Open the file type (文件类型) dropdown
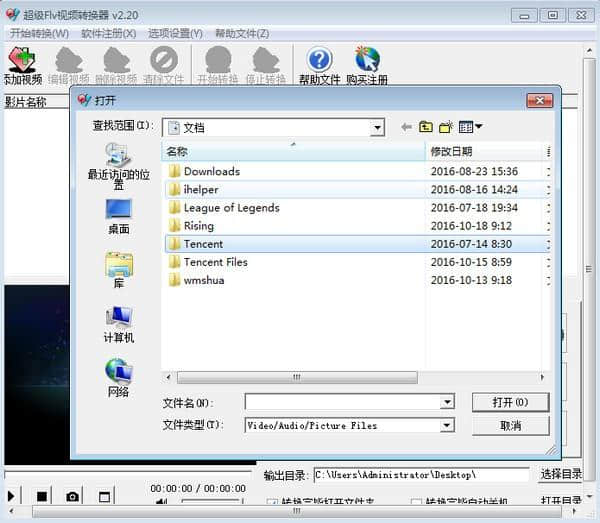The width and height of the screenshot is (600, 523). (x=447, y=425)
